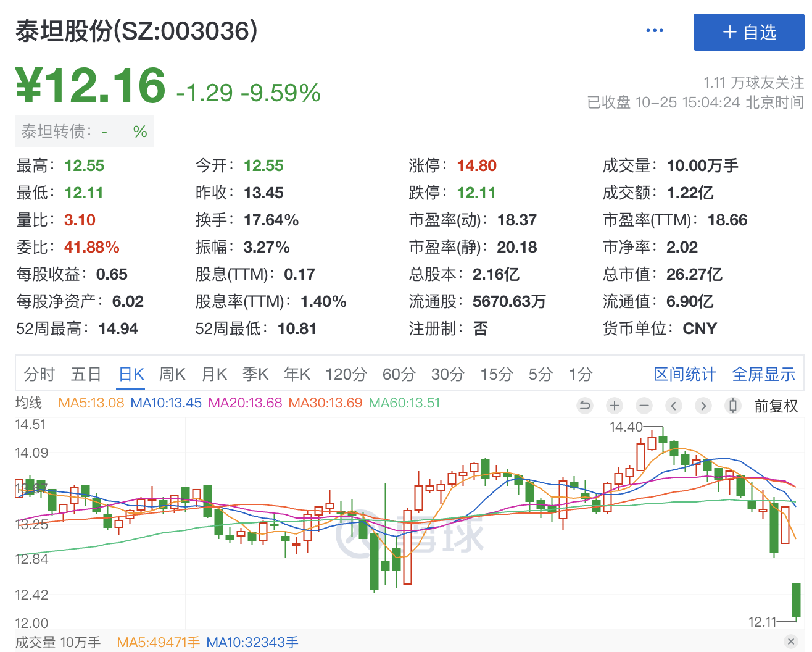The image size is (812, 652).
Task: Zoom in the K-line chart
Action: 614,406
